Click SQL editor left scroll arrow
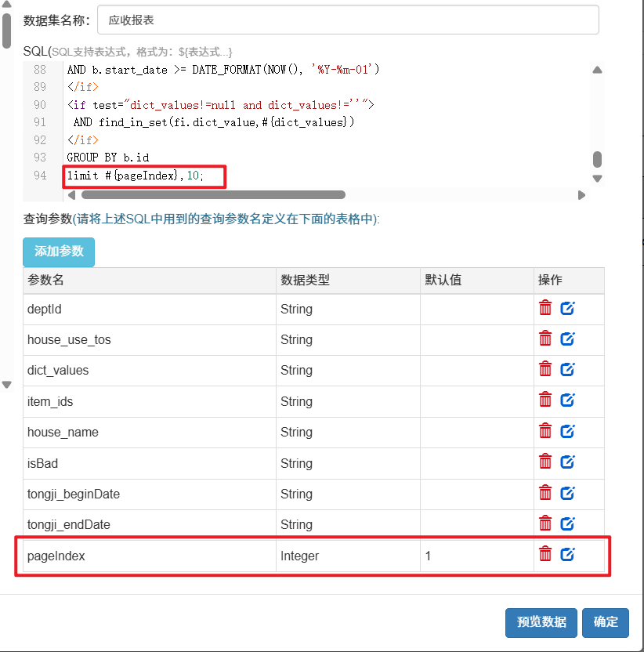Image resolution: width=644 pixels, height=652 pixels. (x=71, y=195)
